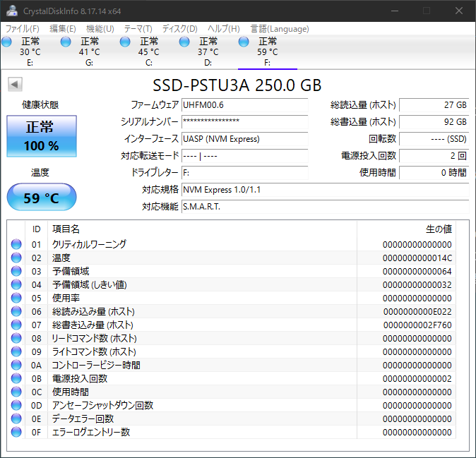
Task: Select the status orb for drive C:
Action: 125,42
